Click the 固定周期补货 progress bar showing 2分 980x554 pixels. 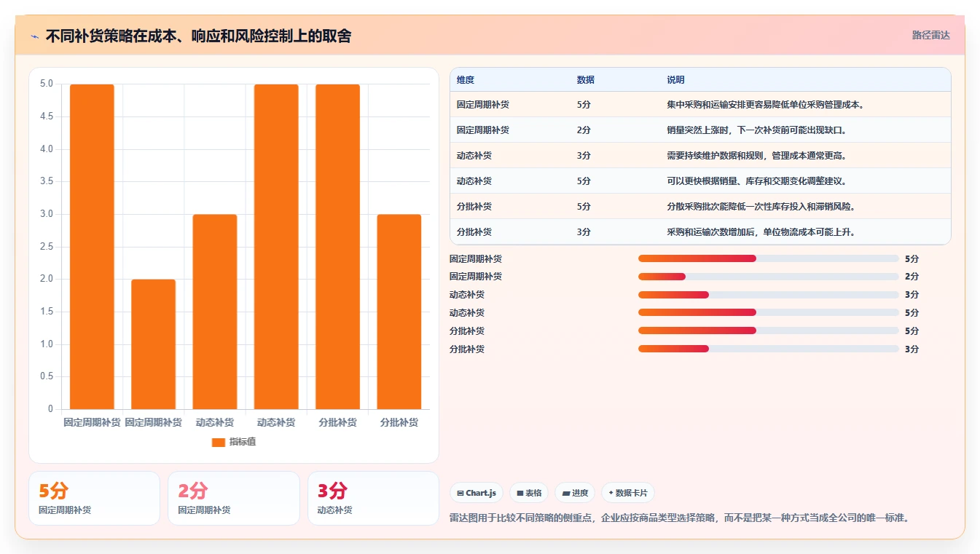(x=769, y=277)
